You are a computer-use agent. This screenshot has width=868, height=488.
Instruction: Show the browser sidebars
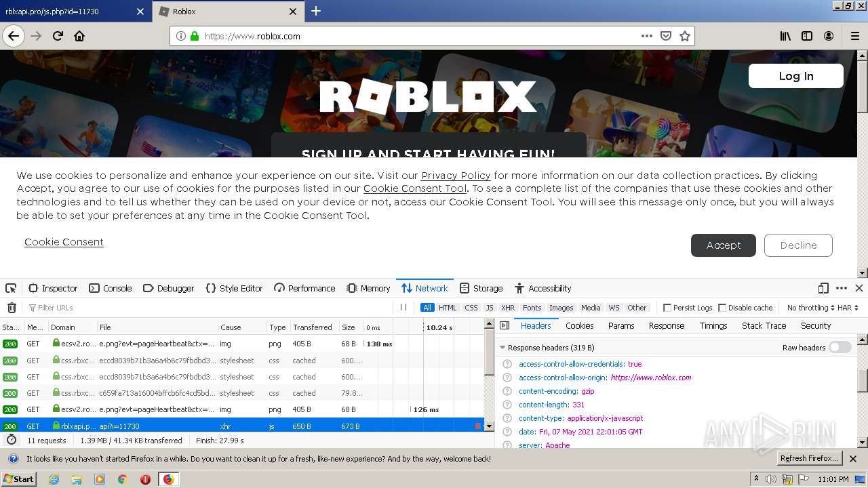tap(807, 36)
